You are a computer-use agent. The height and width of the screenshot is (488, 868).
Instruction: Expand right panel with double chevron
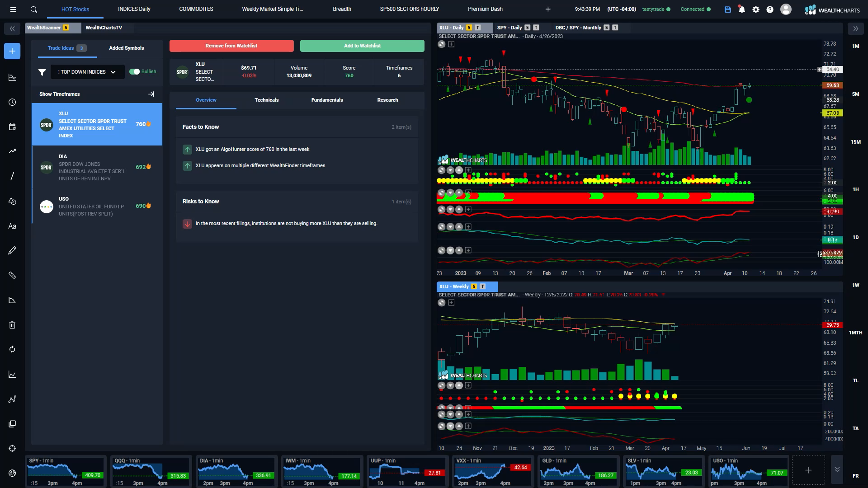tap(855, 28)
